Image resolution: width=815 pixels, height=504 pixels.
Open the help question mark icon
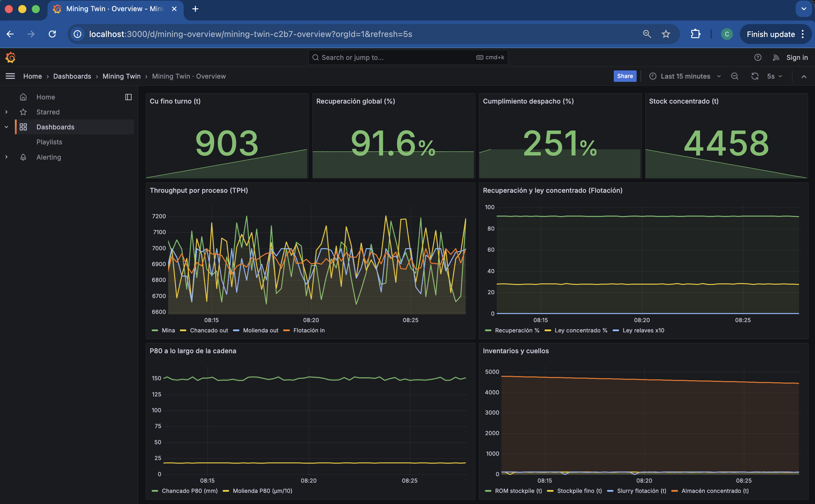point(758,57)
